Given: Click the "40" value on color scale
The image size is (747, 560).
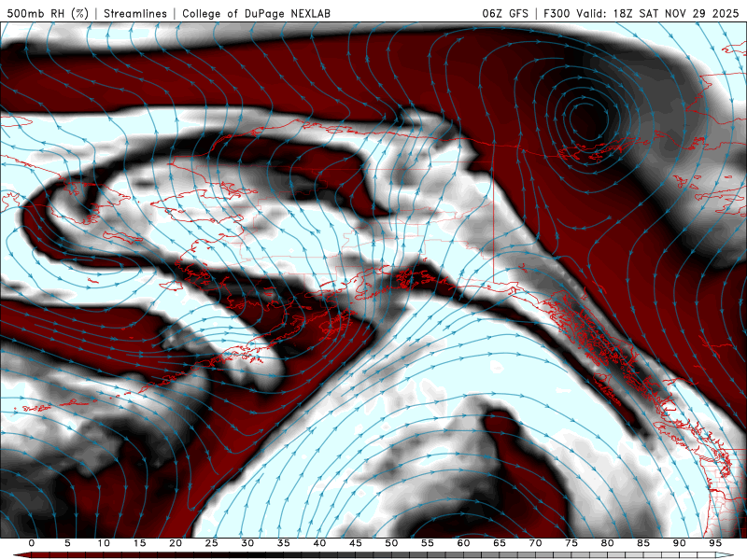Looking at the screenshot, I should click(x=319, y=543).
